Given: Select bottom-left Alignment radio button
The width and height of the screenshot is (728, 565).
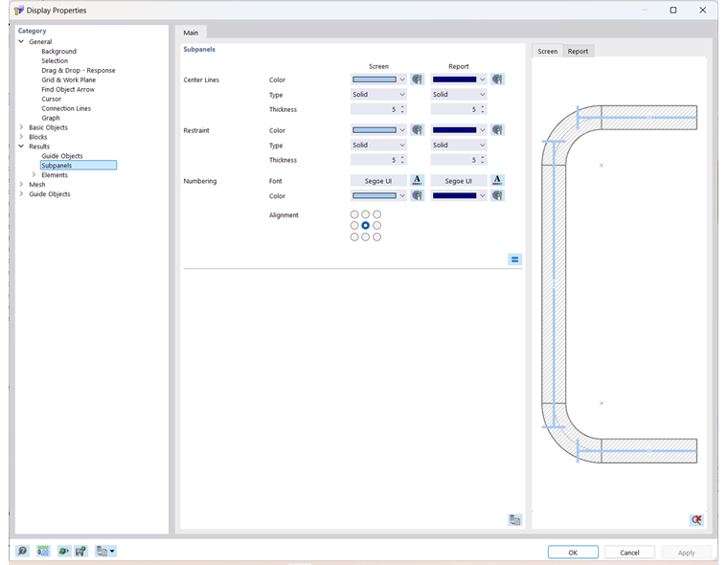Looking at the screenshot, I should coord(354,237).
